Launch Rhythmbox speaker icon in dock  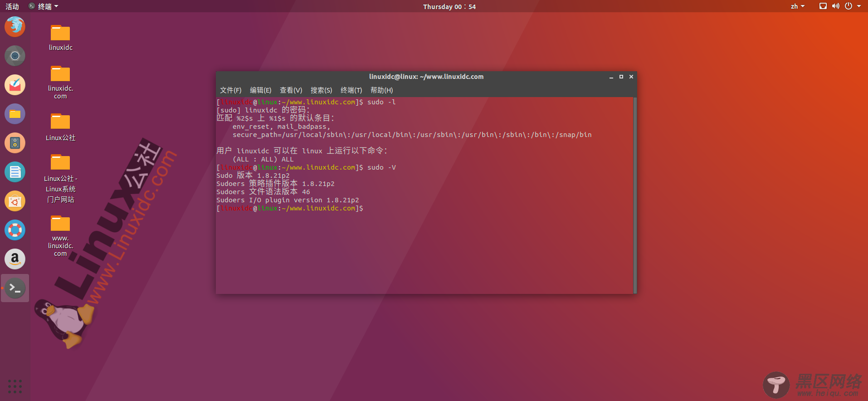point(15,143)
